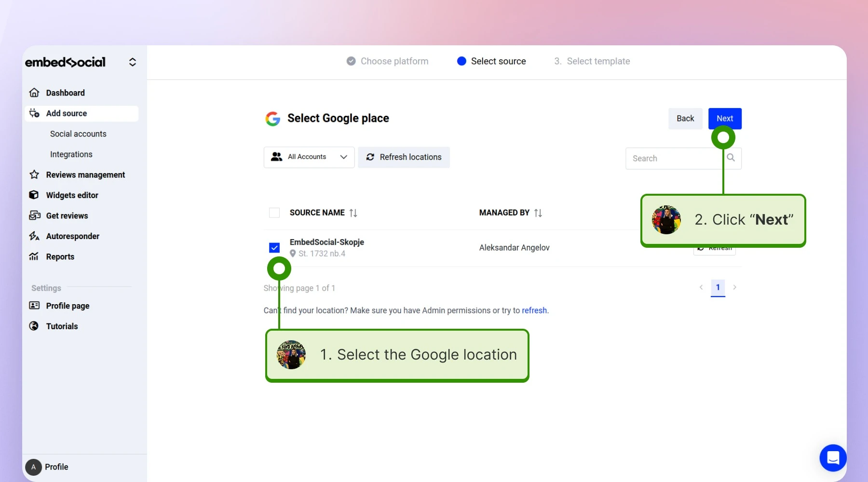
Task: Click the profile avatar letter A
Action: tap(33, 467)
